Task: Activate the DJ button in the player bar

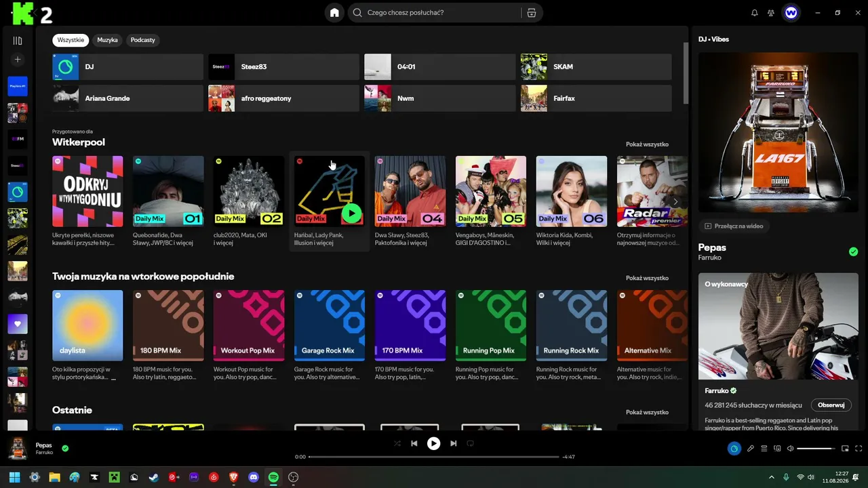Action: click(734, 448)
